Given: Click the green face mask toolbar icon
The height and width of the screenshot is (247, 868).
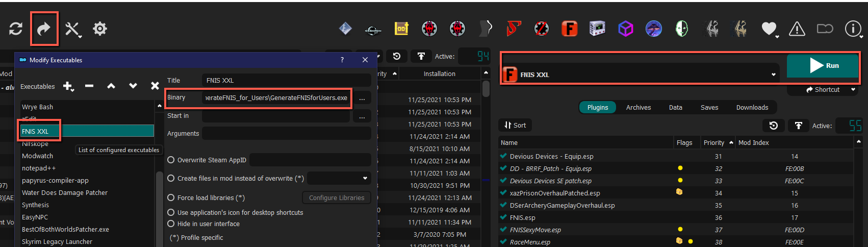Looking at the screenshot, I should coord(682,29).
